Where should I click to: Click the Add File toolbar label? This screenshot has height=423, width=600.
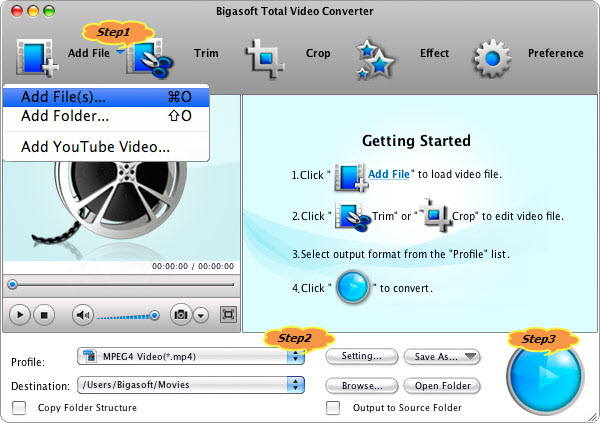coord(89,53)
